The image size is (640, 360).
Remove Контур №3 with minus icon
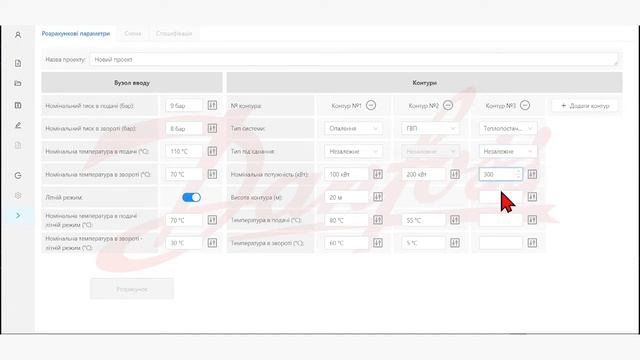525,105
